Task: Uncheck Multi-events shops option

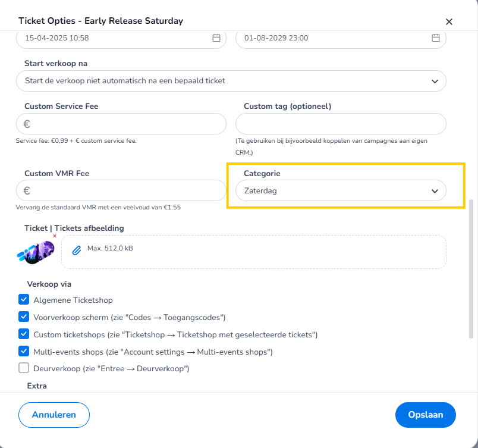Action: click(x=24, y=352)
